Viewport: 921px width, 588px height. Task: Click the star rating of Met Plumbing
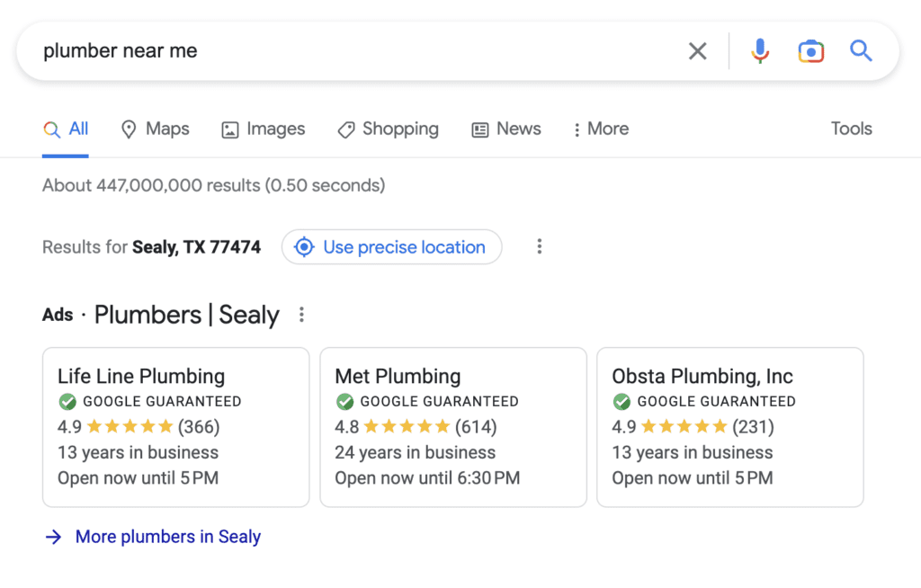point(407,426)
